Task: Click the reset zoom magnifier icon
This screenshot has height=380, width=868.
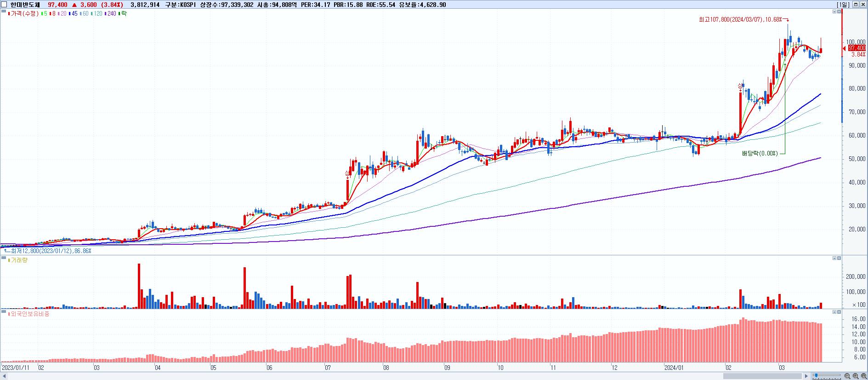Action: tap(864, 376)
